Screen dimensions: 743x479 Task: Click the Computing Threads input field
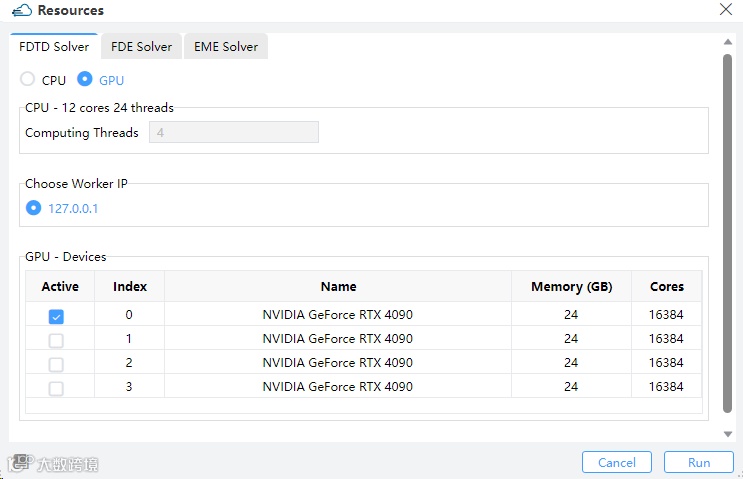tap(233, 133)
